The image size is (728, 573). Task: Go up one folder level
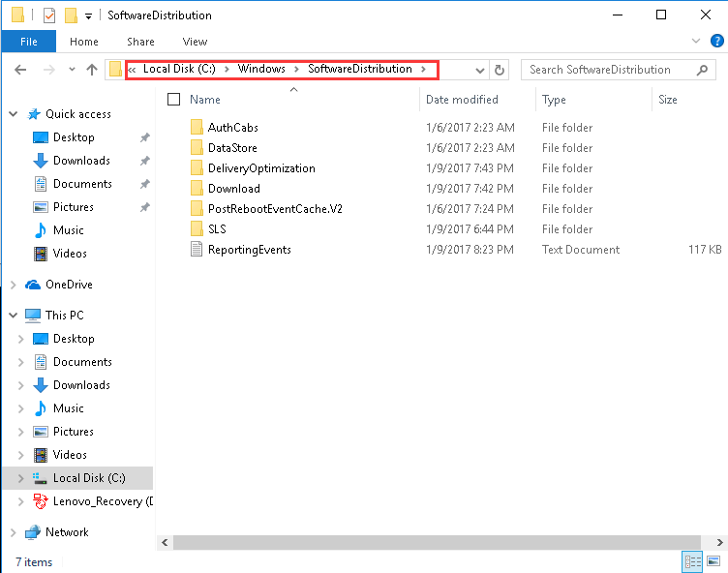pos(92,70)
